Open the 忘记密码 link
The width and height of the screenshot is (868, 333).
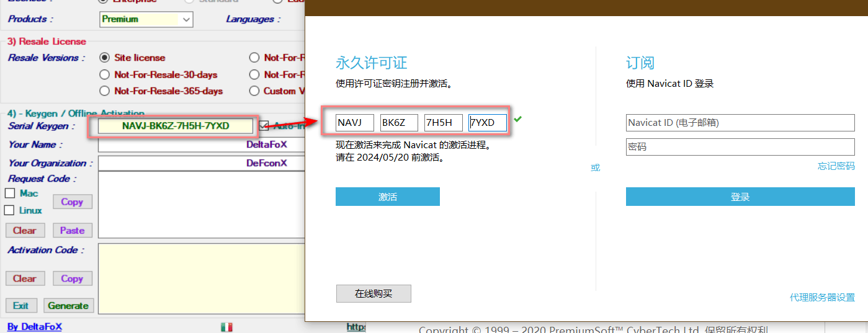[836, 166]
